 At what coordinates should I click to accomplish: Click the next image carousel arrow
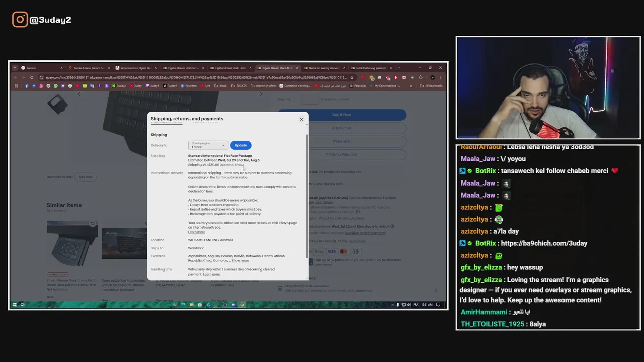point(261,94)
